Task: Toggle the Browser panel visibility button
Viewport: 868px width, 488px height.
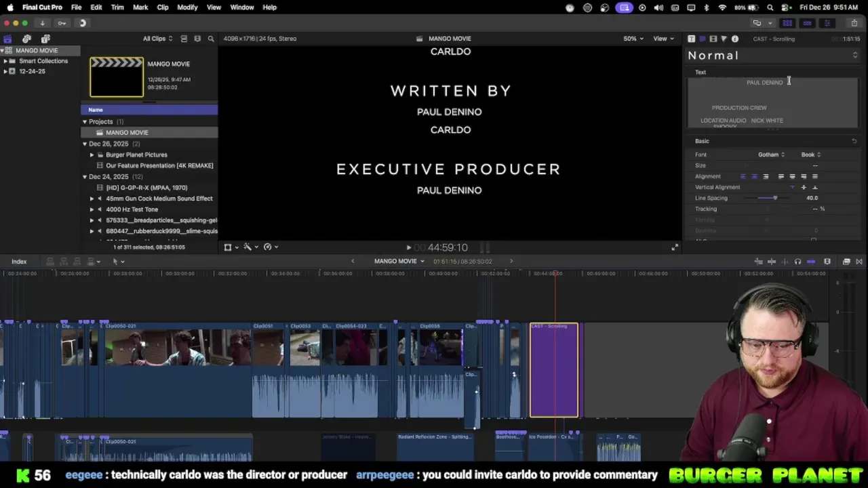Action: [x=787, y=23]
